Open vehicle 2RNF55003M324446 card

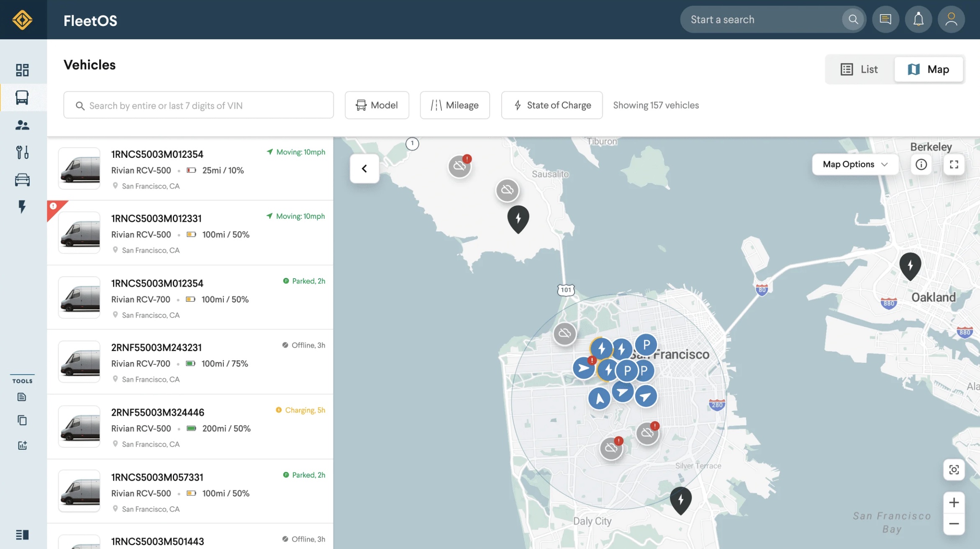190,427
